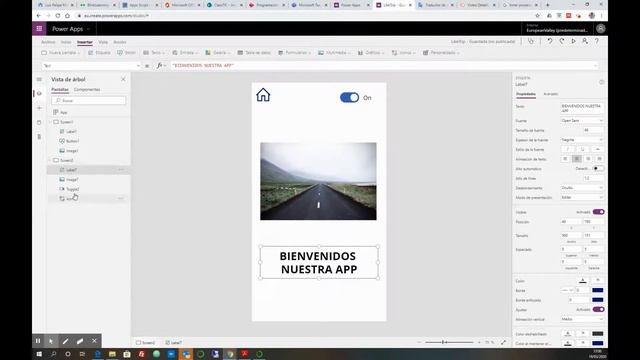
Task: Open the tree view layers icon
Action: 39,93
